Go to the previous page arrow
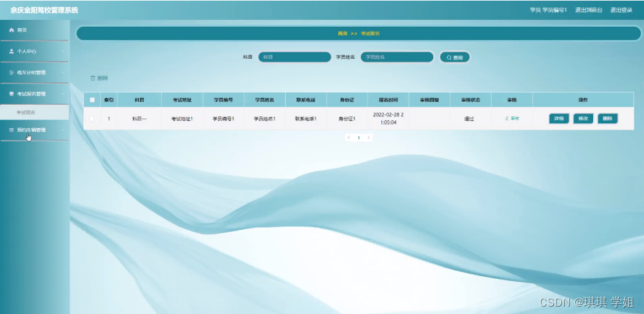 click(x=349, y=137)
